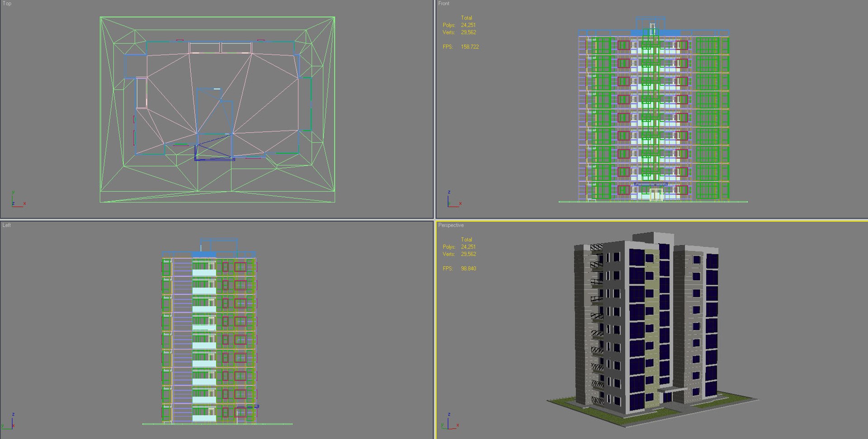This screenshot has height=439, width=868.
Task: Click the Verts count 29,562 in Front viewport
Action: pos(468,33)
